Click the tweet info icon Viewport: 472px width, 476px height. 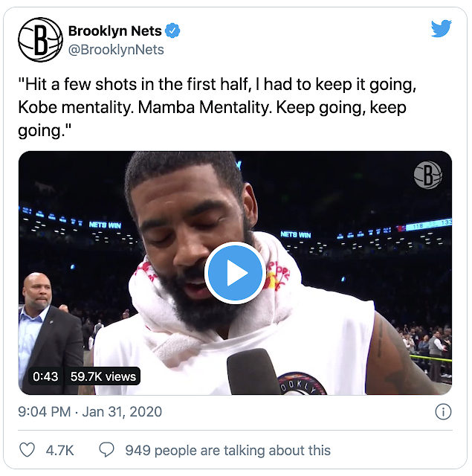[x=443, y=412]
